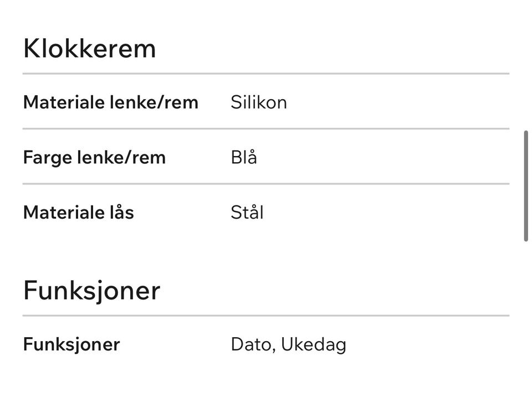Click the Klokkerem section heading

(90, 49)
